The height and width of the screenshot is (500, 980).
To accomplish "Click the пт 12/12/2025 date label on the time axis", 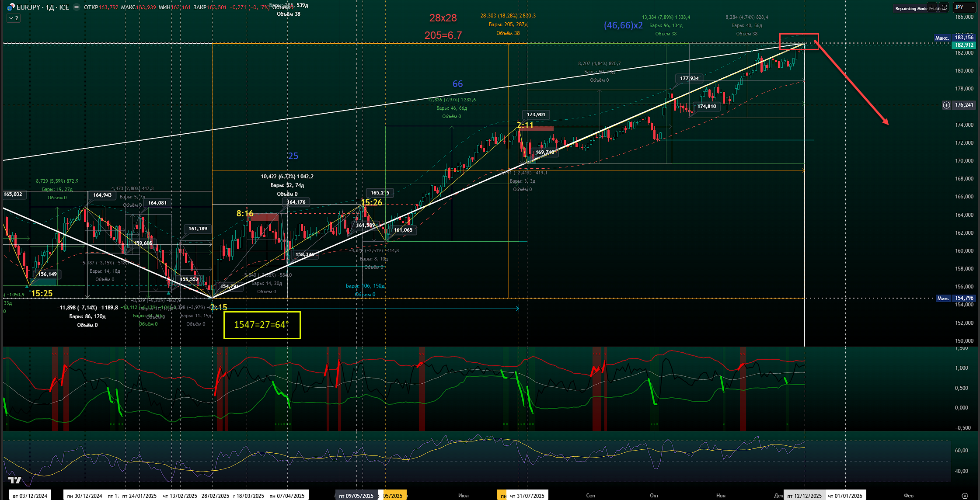I will (x=805, y=496).
